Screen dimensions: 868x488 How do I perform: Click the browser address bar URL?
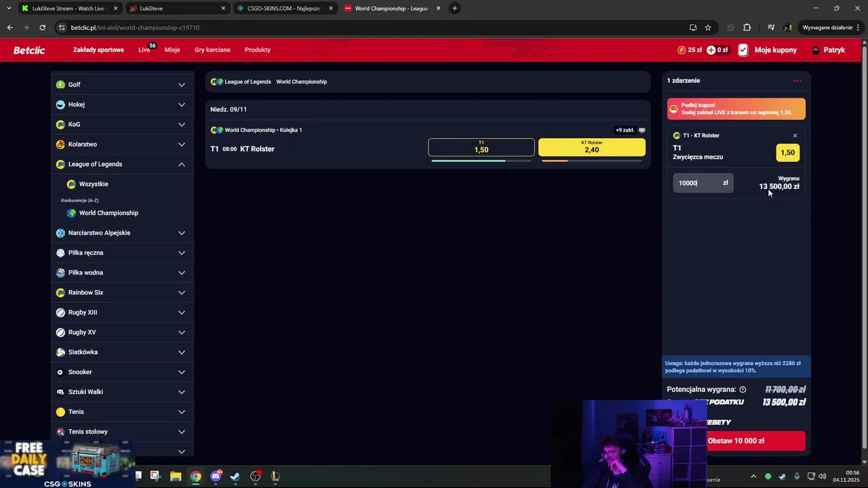135,28
